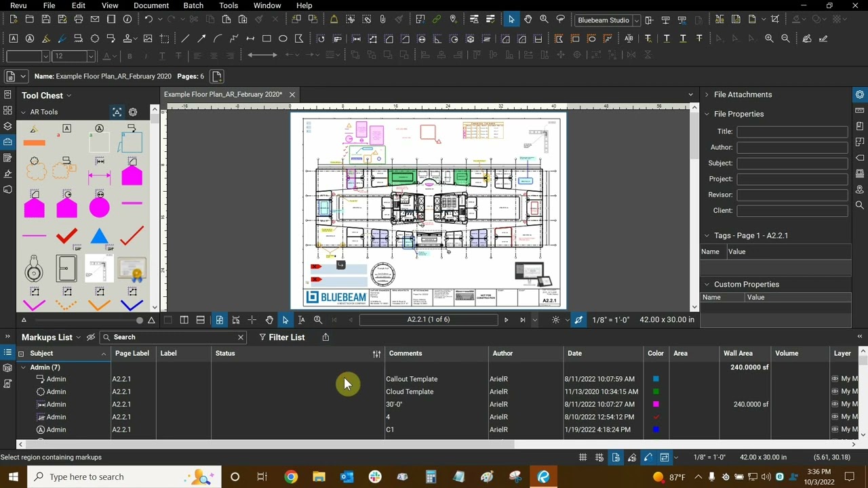Select the Arrow tool
The height and width of the screenshot is (488, 868).
tap(201, 39)
